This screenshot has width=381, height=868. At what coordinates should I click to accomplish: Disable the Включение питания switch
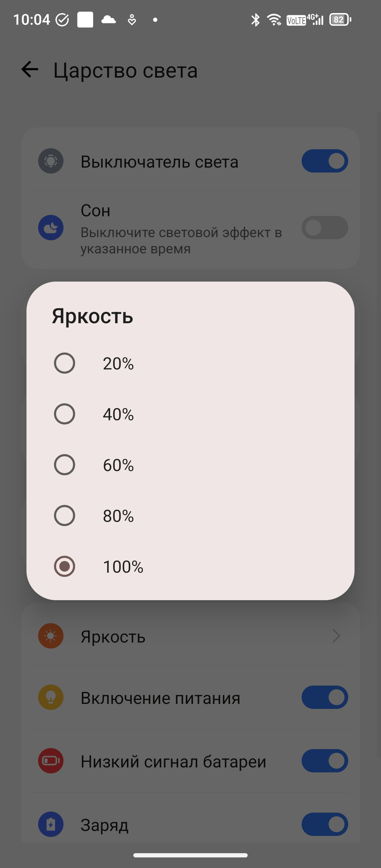point(325,697)
